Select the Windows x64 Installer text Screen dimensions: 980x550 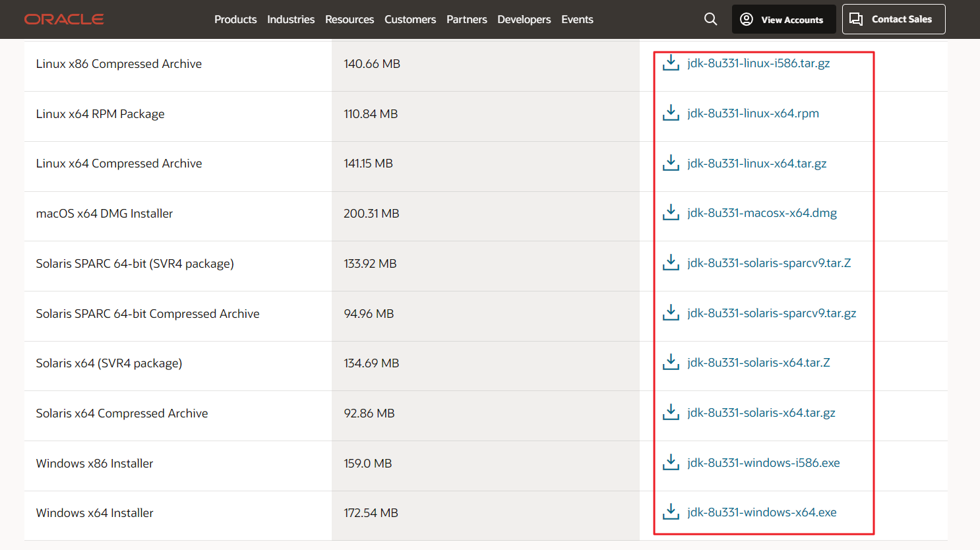(x=94, y=513)
